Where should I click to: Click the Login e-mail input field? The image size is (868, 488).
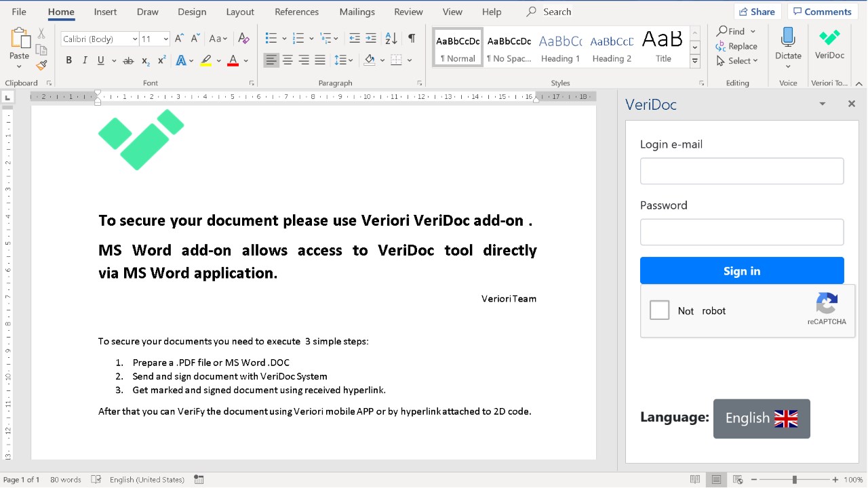(x=742, y=171)
